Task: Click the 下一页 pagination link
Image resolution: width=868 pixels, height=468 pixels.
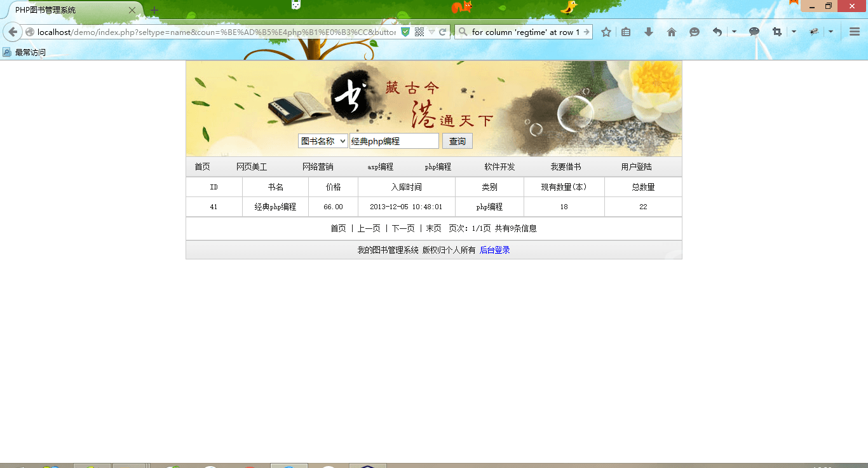Action: 403,228
